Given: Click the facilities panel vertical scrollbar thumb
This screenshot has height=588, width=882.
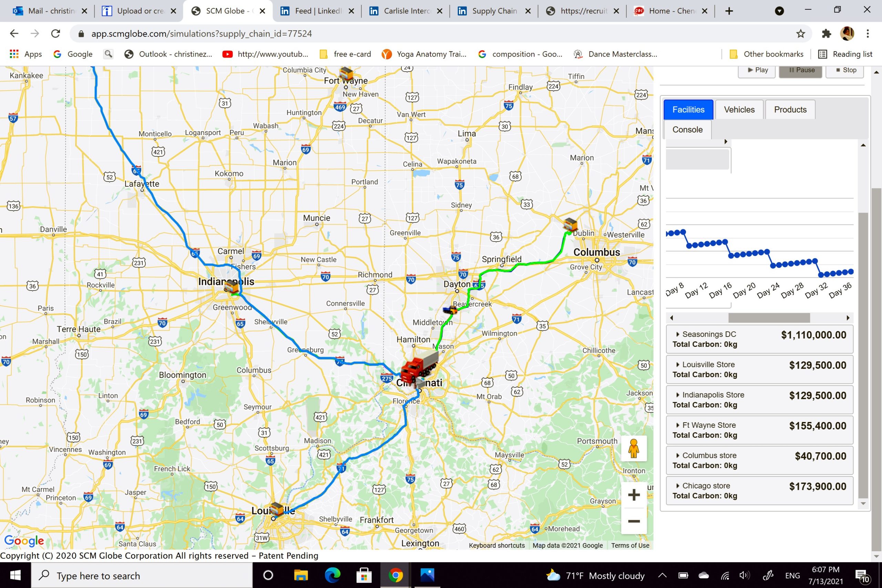Looking at the screenshot, I should 863,356.
